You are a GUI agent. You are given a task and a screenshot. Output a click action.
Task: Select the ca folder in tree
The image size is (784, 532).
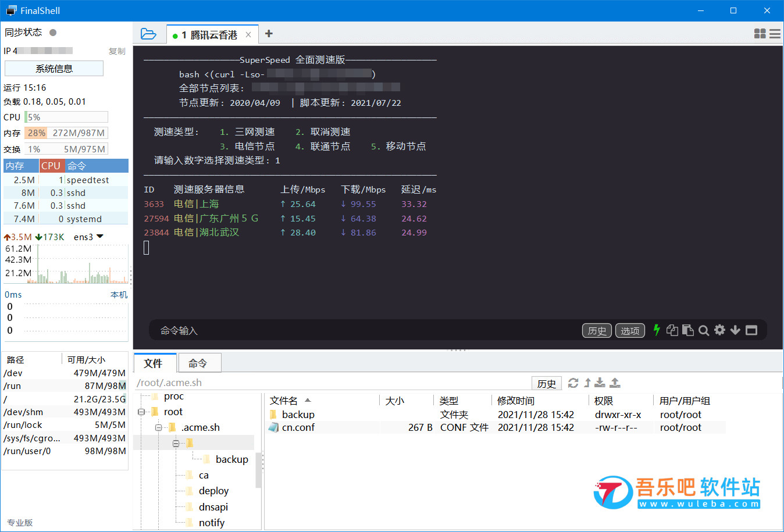coord(204,475)
